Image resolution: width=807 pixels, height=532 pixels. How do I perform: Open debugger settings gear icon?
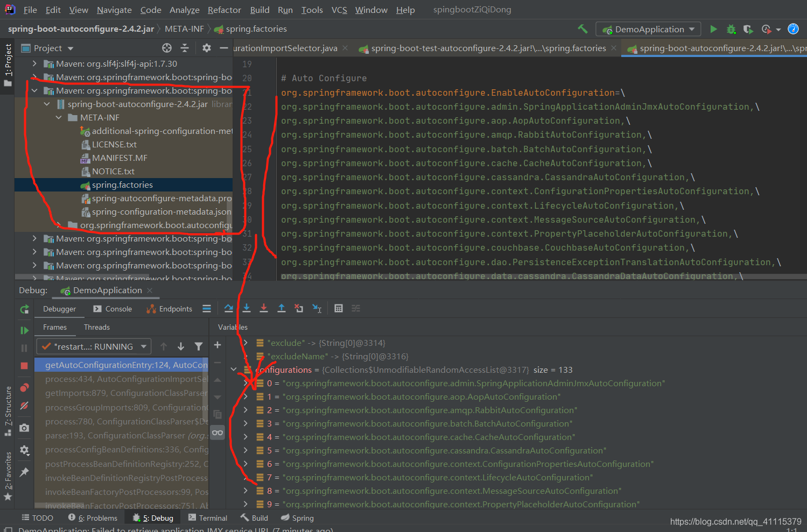tap(24, 450)
